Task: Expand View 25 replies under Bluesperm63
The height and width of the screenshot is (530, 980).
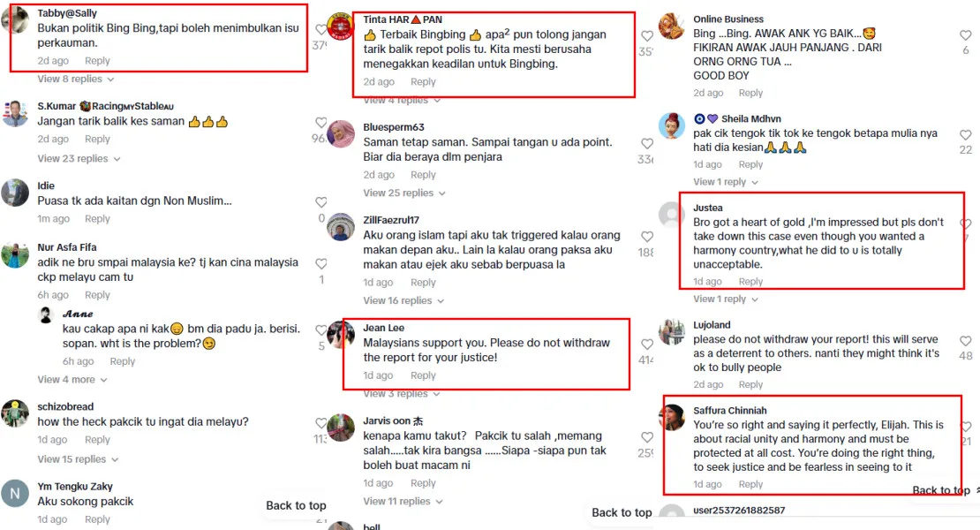Action: pos(404,193)
